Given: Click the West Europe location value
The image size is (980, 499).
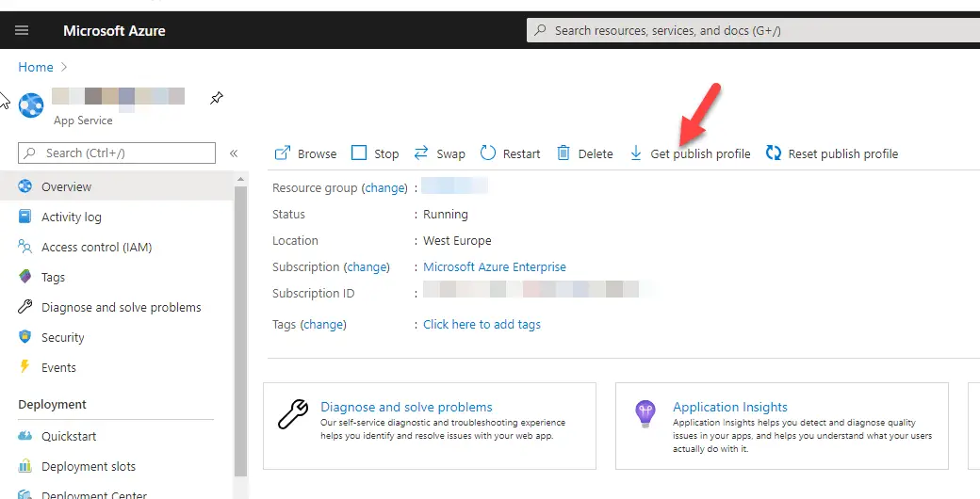Looking at the screenshot, I should tap(457, 240).
